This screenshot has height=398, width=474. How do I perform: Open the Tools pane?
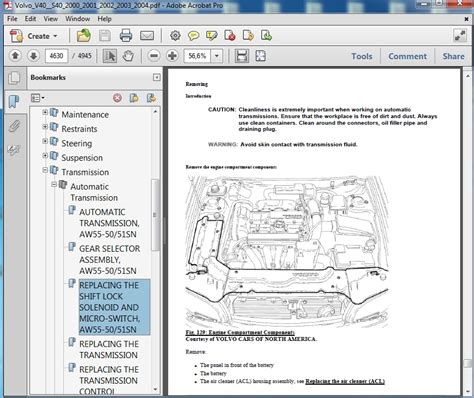coord(362,56)
